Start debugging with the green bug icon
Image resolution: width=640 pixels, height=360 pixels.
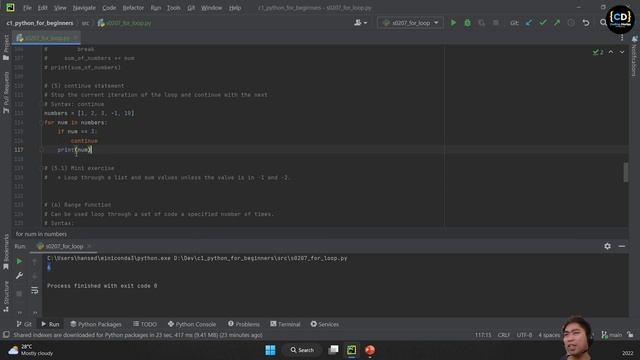(x=467, y=23)
